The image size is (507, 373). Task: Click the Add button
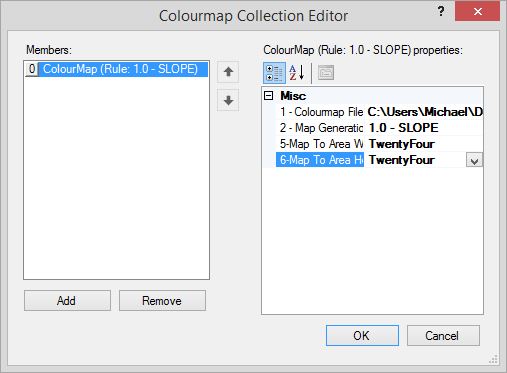click(x=67, y=301)
